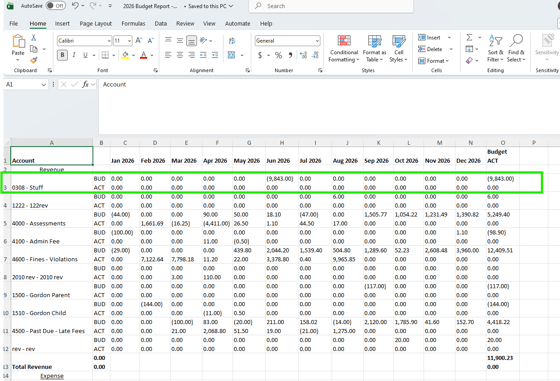Apply the yellow Fill Color

(x=125, y=55)
